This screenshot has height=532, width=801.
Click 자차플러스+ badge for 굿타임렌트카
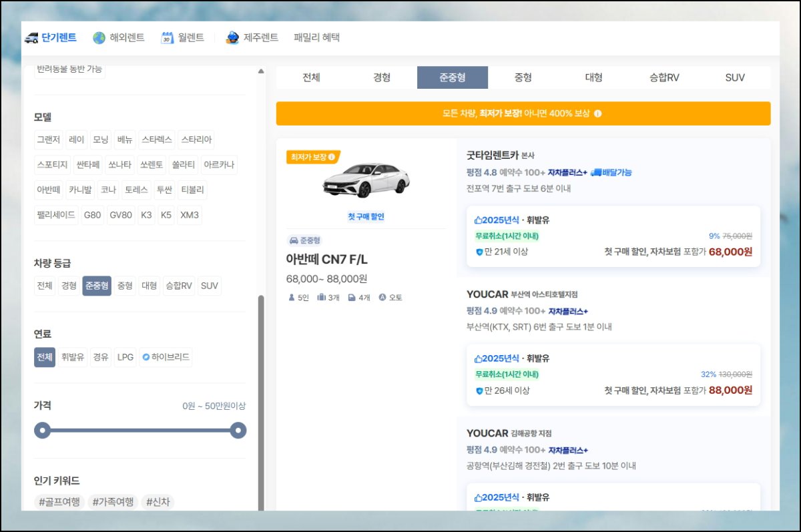coord(567,172)
